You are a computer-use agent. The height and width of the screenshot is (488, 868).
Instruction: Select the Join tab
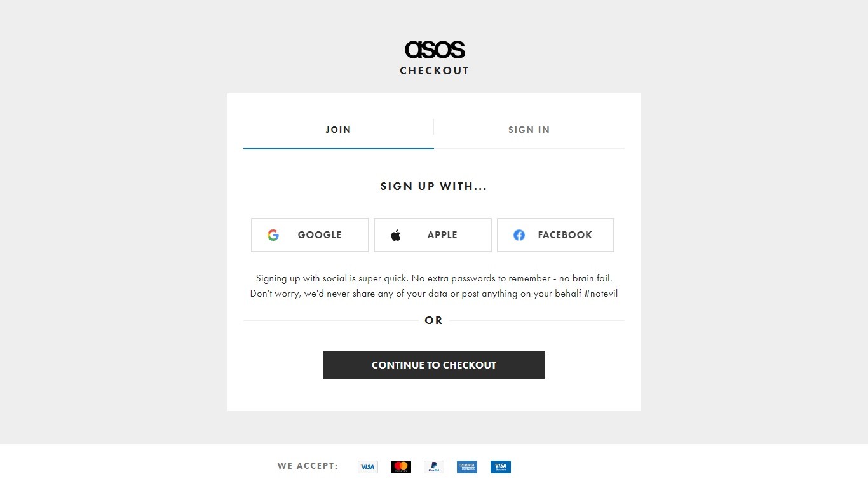(x=338, y=130)
